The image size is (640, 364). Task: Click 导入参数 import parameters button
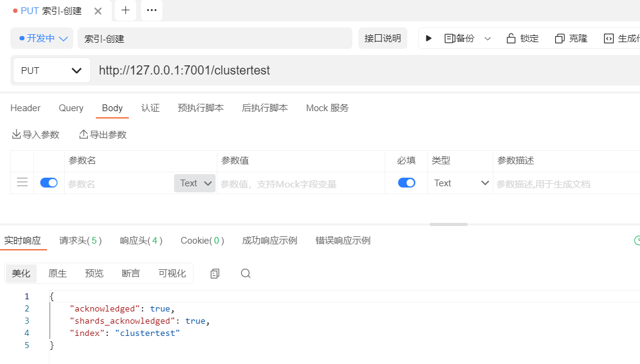tap(35, 134)
